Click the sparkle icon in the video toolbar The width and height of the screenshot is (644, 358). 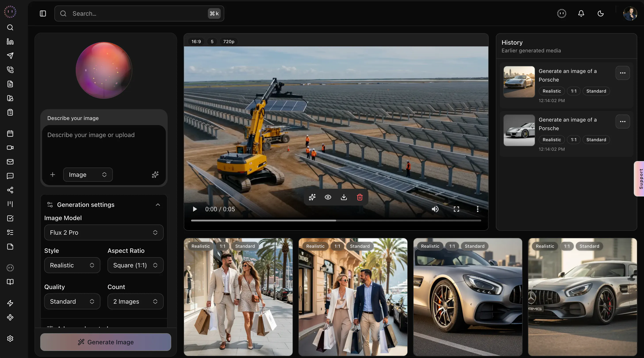click(312, 197)
